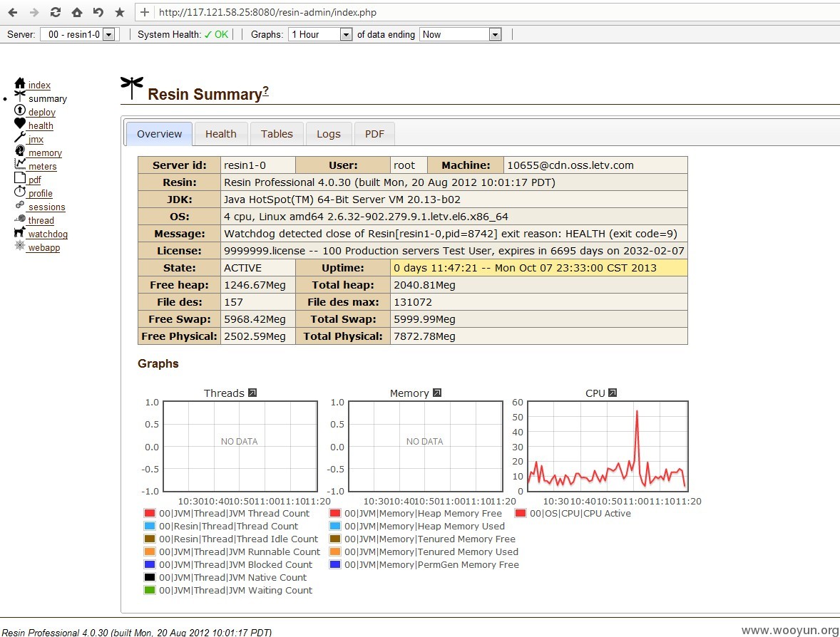Open the index link in the sidebar
This screenshot has height=637, width=840.
point(39,85)
